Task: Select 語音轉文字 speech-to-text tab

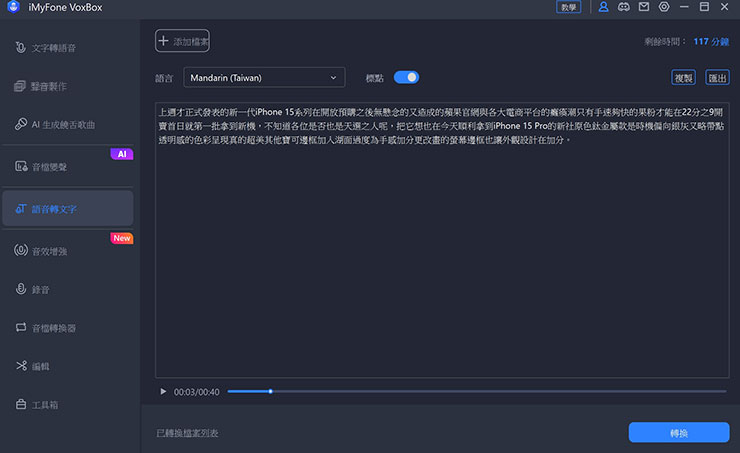Action: [67, 209]
